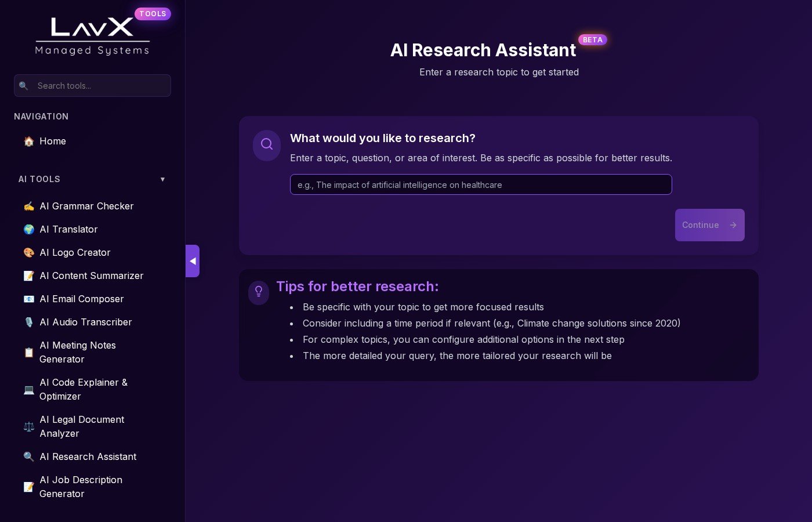Open AI Content Summarizer from the sidebar
The width and height of the screenshot is (812, 522).
(x=91, y=276)
